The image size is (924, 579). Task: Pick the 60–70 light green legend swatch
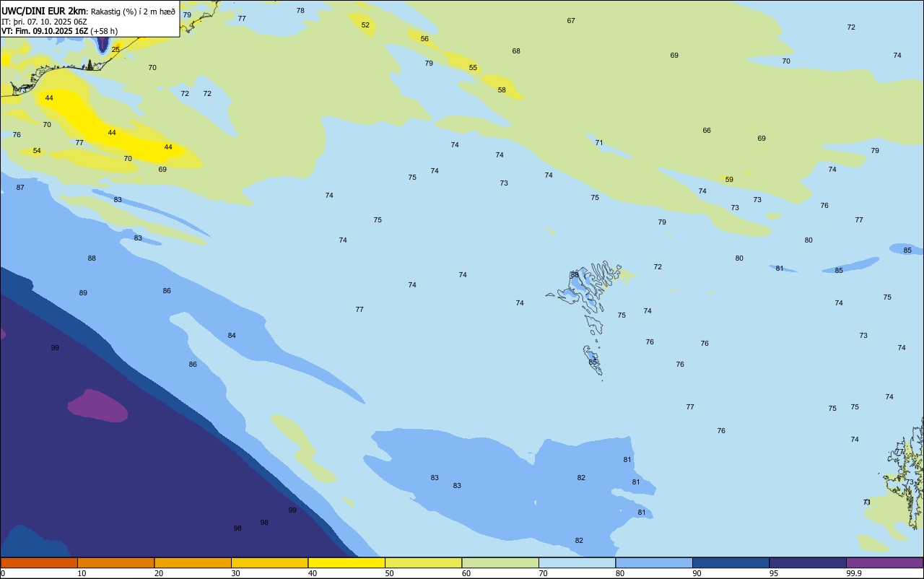pos(500,562)
